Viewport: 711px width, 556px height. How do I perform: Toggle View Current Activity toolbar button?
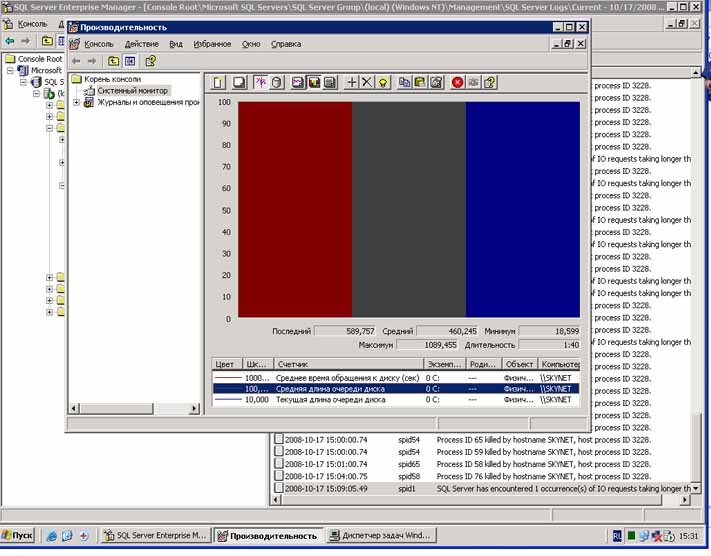(x=260, y=82)
